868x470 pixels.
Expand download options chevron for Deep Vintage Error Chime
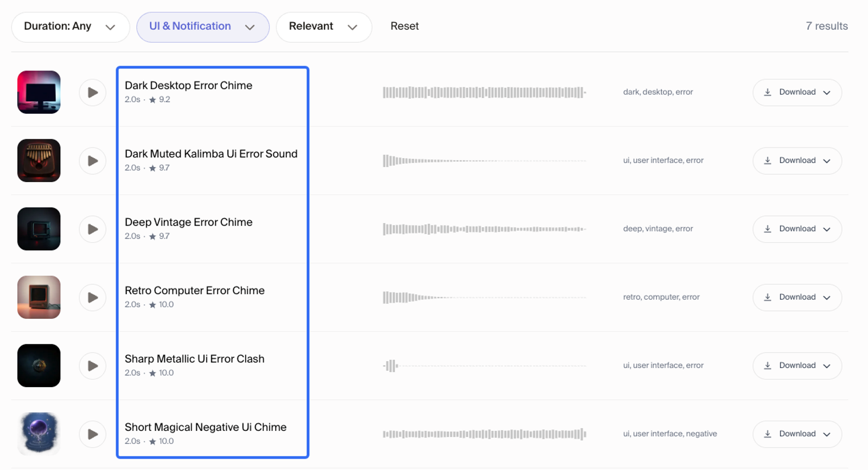pos(827,229)
